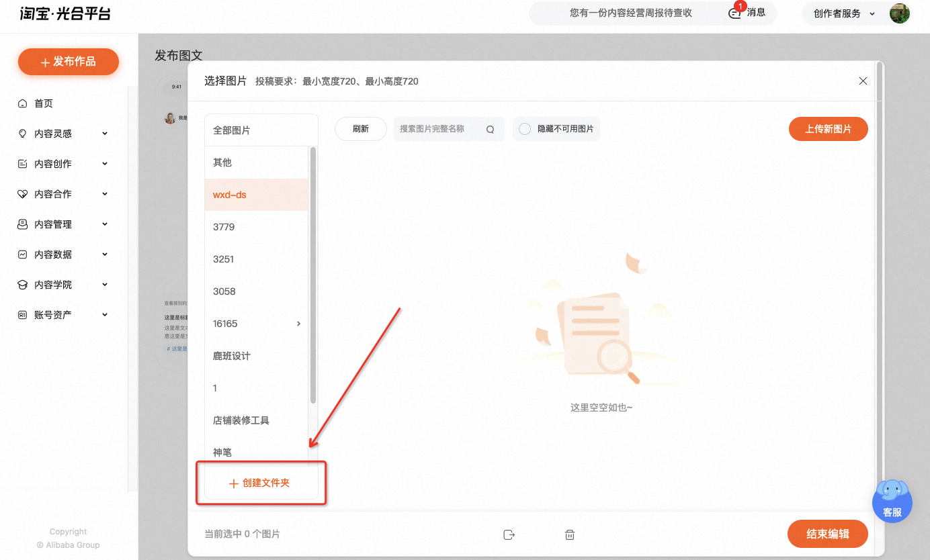Open the 您有一份内容经营周报待查收 notice
The width and height of the screenshot is (930, 560).
(x=631, y=13)
